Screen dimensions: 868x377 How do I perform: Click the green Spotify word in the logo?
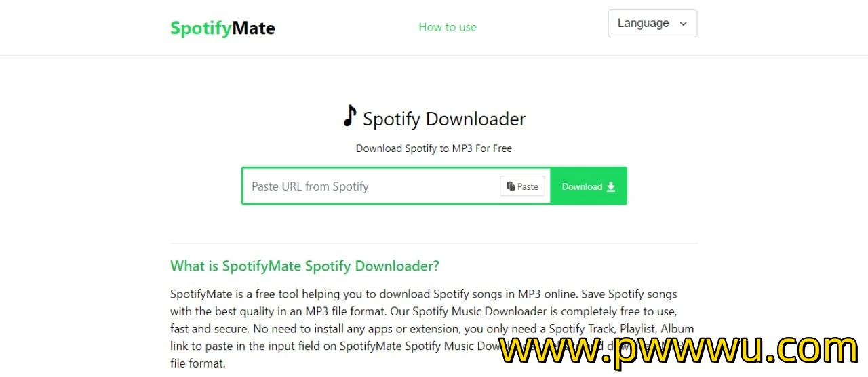(x=201, y=28)
